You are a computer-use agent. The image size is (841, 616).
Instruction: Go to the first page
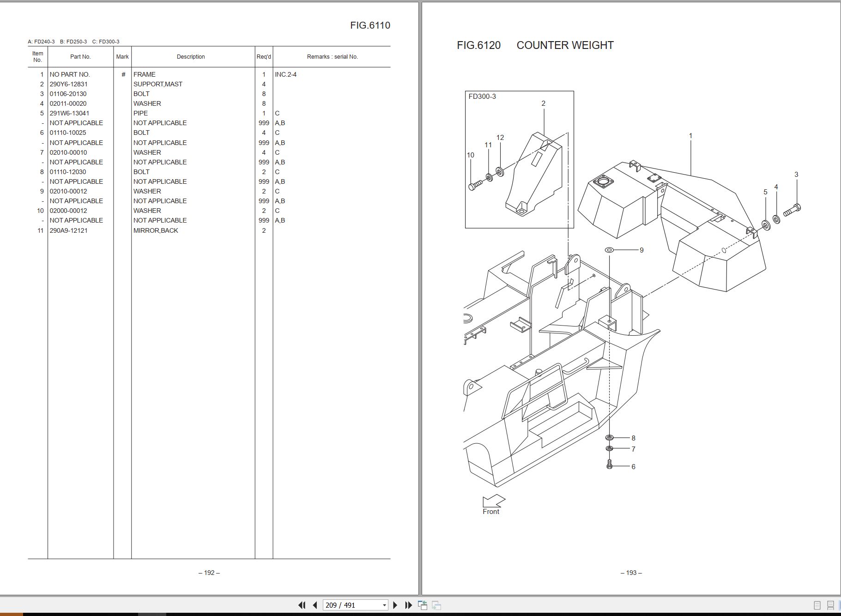(x=302, y=605)
